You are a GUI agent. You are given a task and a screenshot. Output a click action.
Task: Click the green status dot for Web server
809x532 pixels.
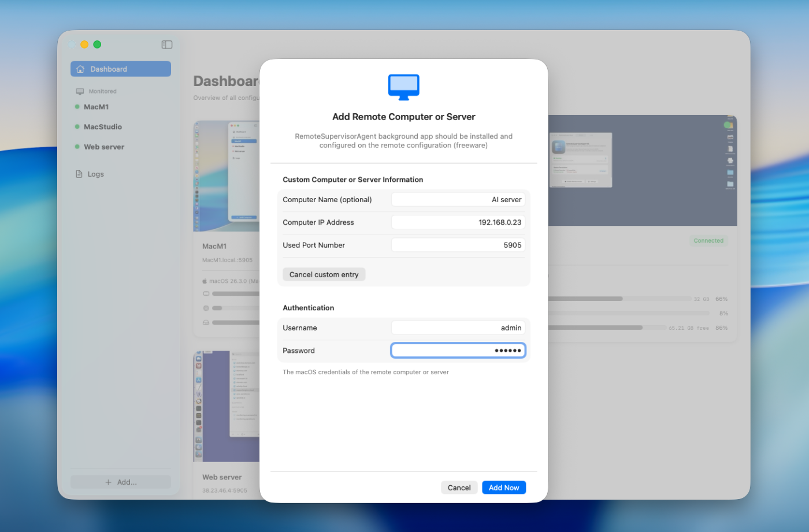click(x=77, y=147)
